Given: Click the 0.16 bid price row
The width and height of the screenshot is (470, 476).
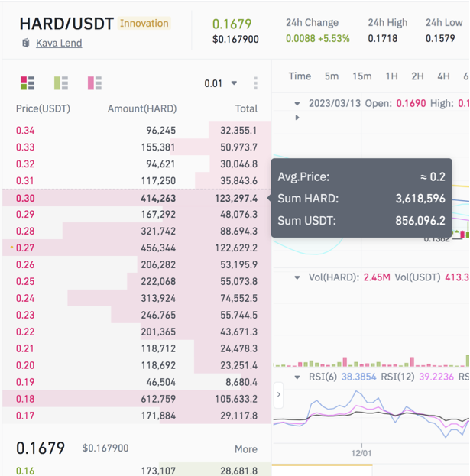Looking at the screenshot, I should click(137, 470).
